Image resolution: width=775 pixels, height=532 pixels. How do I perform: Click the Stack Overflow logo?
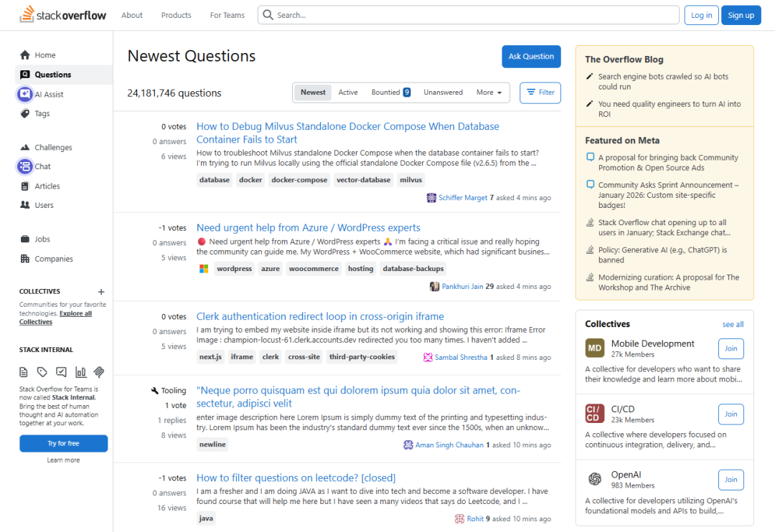[x=62, y=15]
